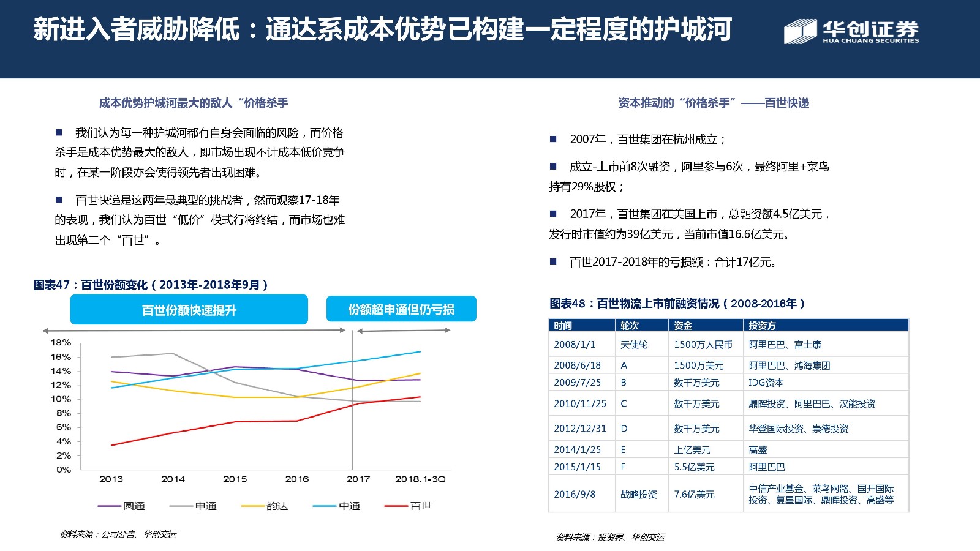Image resolution: width=980 pixels, height=551 pixels.
Task: Click the 百世 red legend entry
Action: tap(408, 506)
